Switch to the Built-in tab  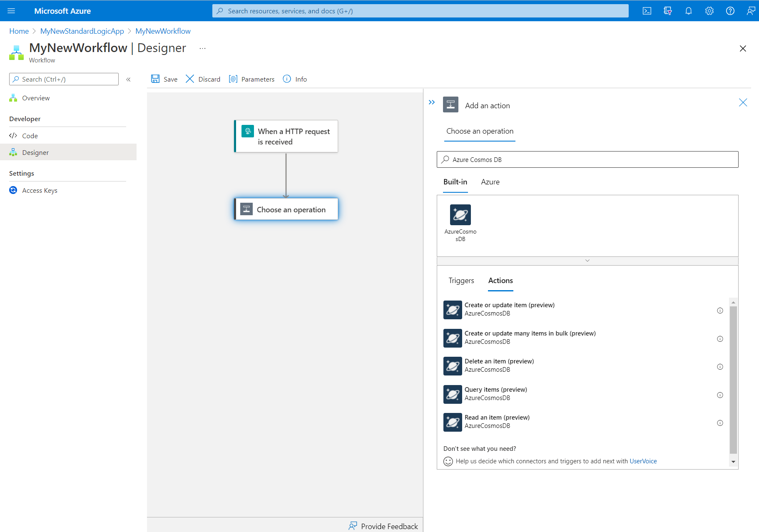click(455, 182)
